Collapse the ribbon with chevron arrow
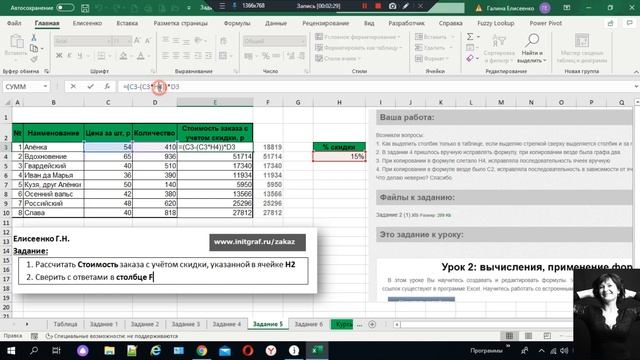Image resolution: width=640 pixels, height=360 pixels. point(636,72)
